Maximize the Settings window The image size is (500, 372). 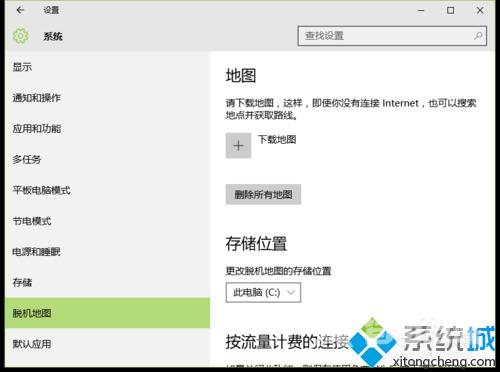click(x=450, y=10)
